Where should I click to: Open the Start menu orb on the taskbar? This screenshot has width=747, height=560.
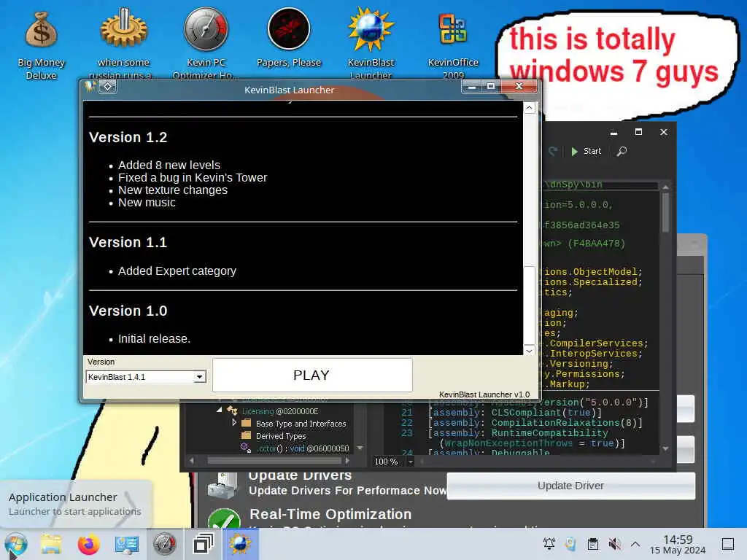[x=16, y=544]
